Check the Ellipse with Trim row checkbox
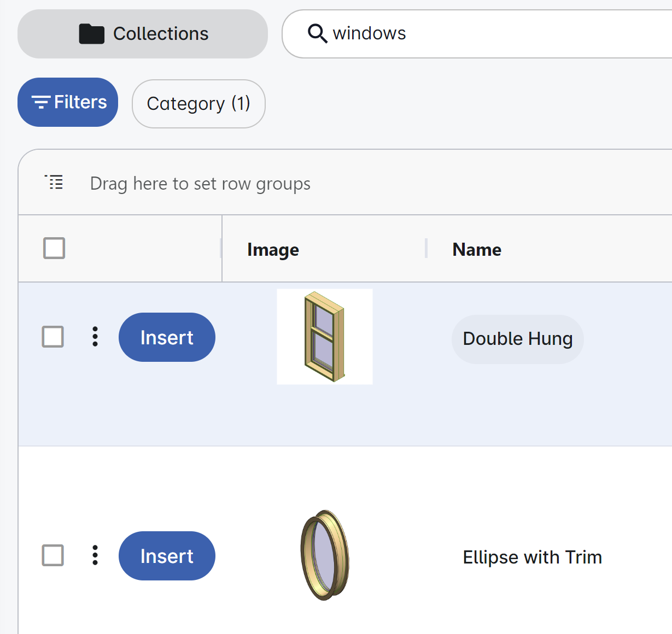The width and height of the screenshot is (672, 634). coord(53,555)
